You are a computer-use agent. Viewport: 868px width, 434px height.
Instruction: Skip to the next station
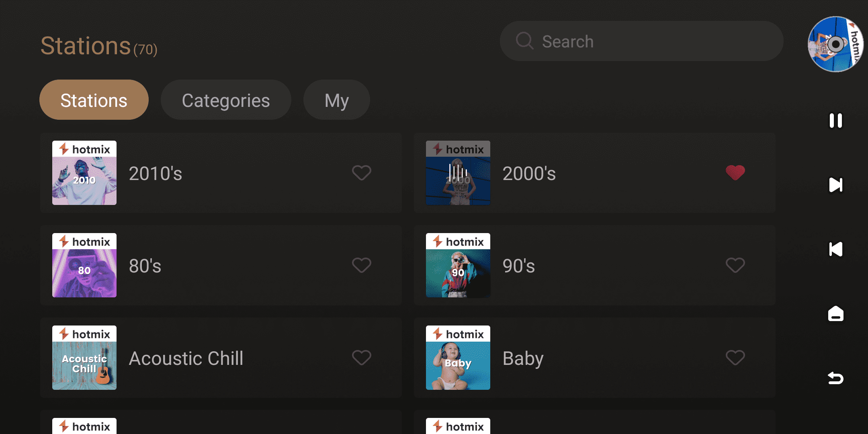pyautogui.click(x=835, y=185)
